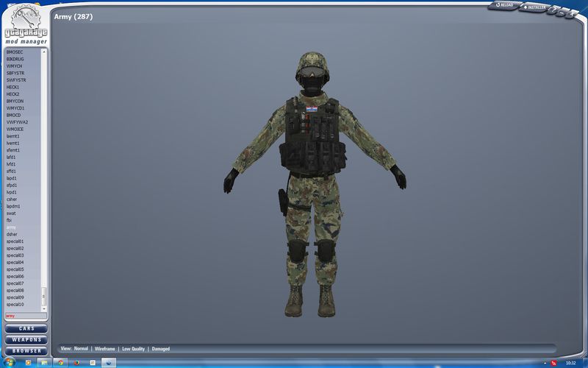Select VWFYWA2 in the skin list
Viewport: 588px width, 368px height.
coord(17,122)
